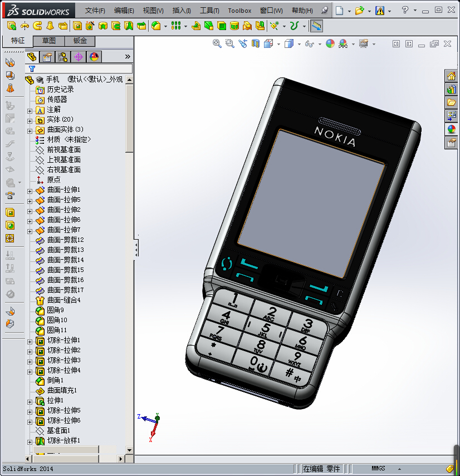The height and width of the screenshot is (476, 460).
Task: Expand the 注解 tree node
Action: coord(30,111)
